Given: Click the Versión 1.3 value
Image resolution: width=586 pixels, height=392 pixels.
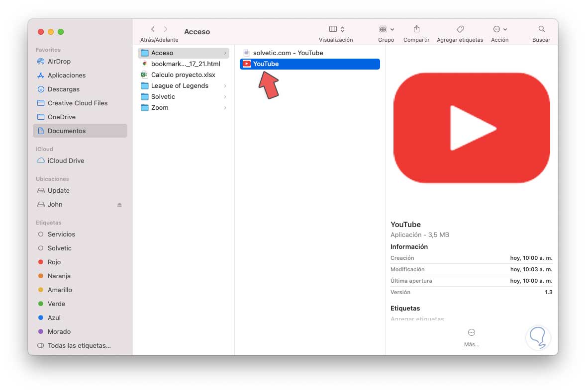Looking at the screenshot, I should [548, 292].
